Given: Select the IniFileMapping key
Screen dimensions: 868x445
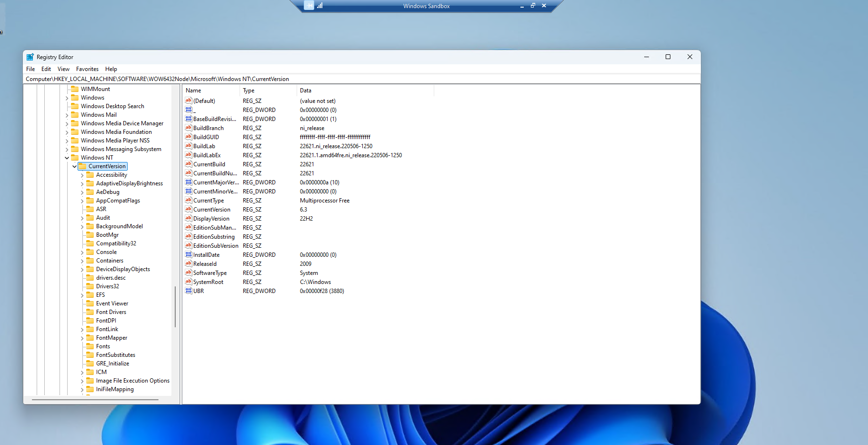Looking at the screenshot, I should (x=115, y=389).
